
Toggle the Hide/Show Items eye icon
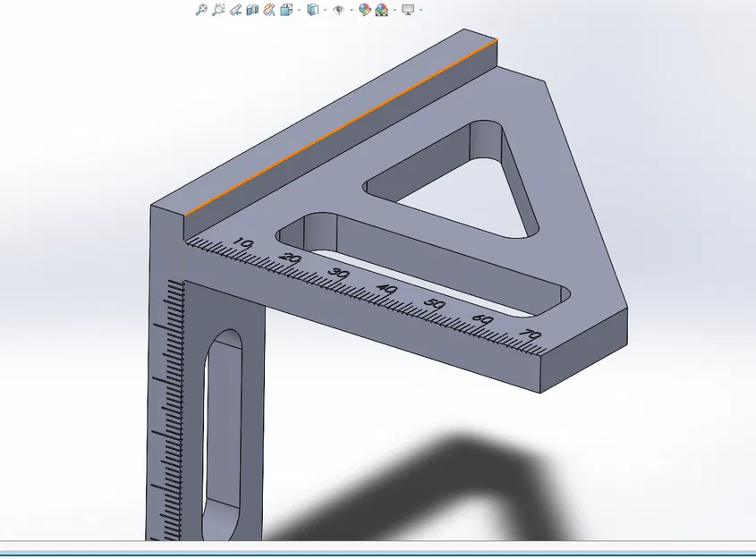coord(338,11)
